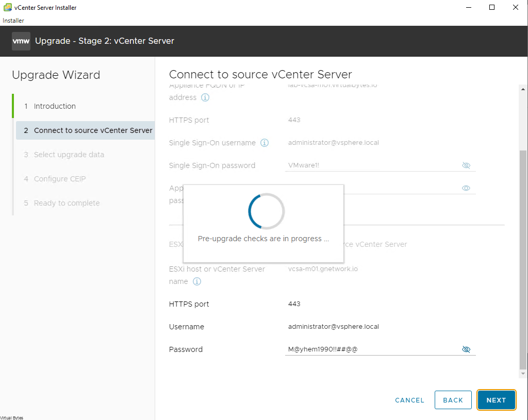Click the info icon next to Single Sign-On username
Image resolution: width=528 pixels, height=420 pixels.
click(x=265, y=143)
